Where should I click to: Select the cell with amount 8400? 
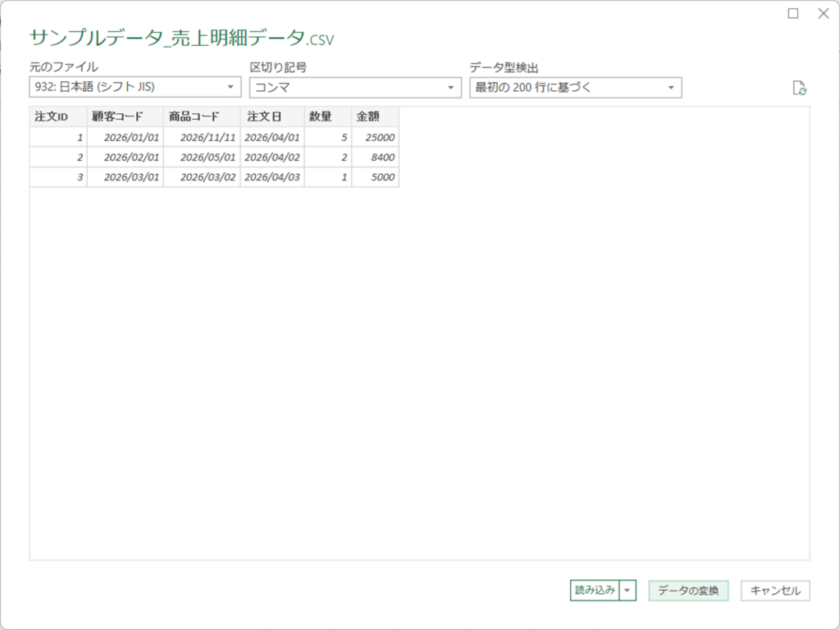[375, 157]
